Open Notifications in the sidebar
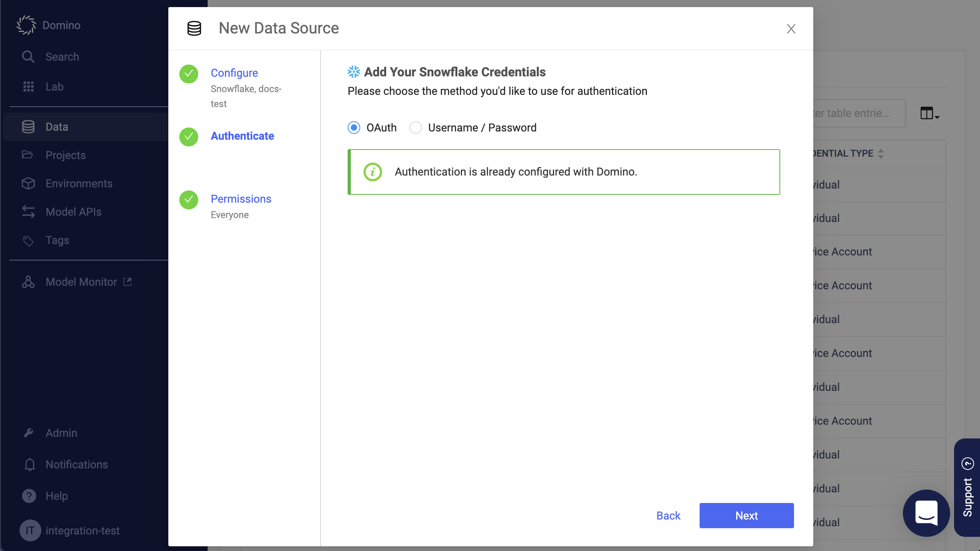This screenshot has height=551, width=980. point(77,464)
